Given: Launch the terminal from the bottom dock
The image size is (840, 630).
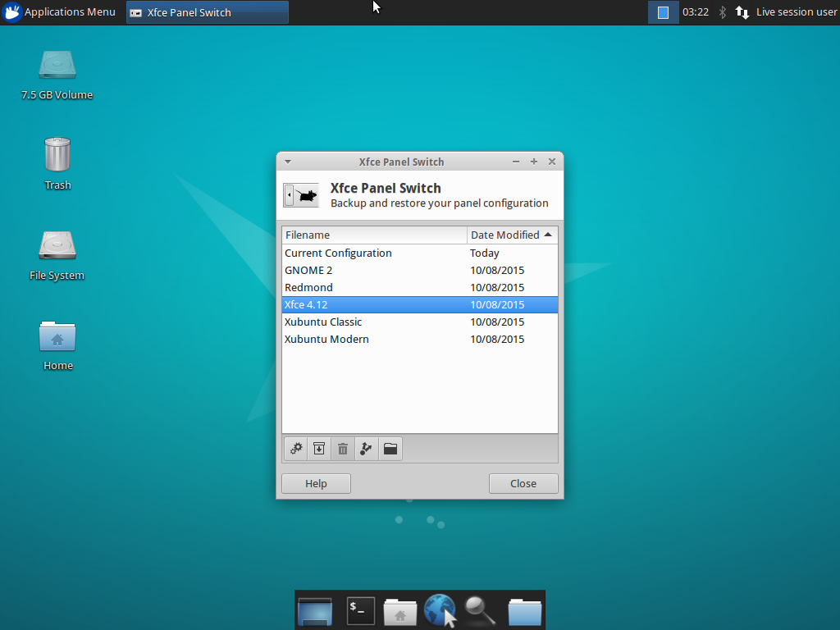Looking at the screenshot, I should pyautogui.click(x=359, y=609).
